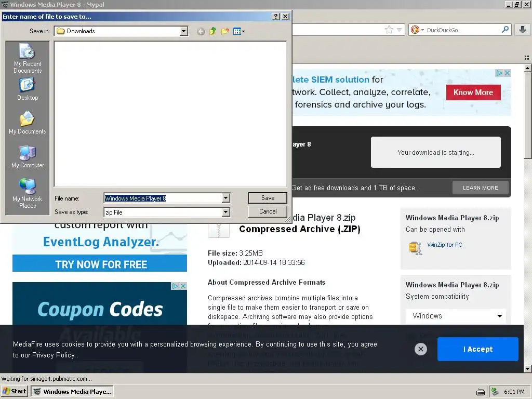Click the tab groups grid icon
Viewport: 532px width, 399px height.
[527, 58]
